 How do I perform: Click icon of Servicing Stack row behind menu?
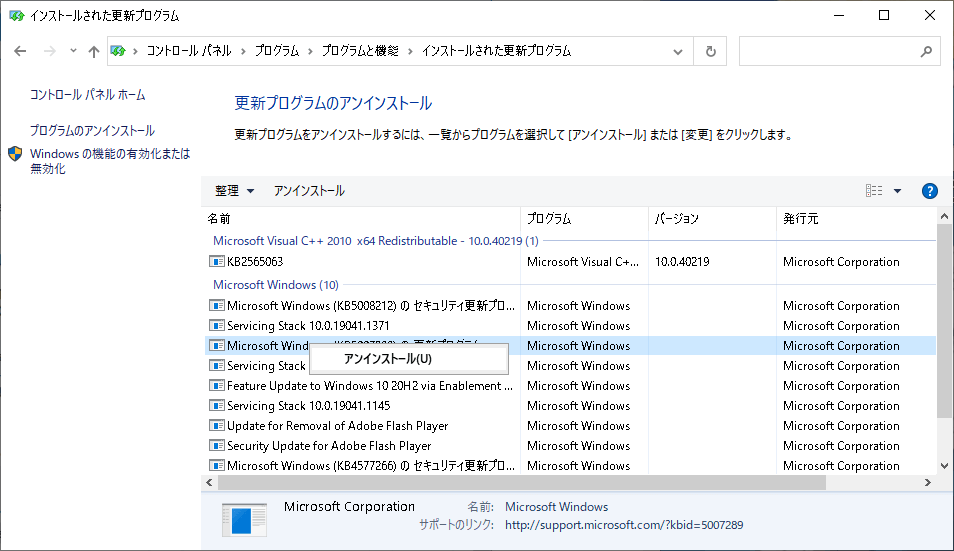(217, 366)
